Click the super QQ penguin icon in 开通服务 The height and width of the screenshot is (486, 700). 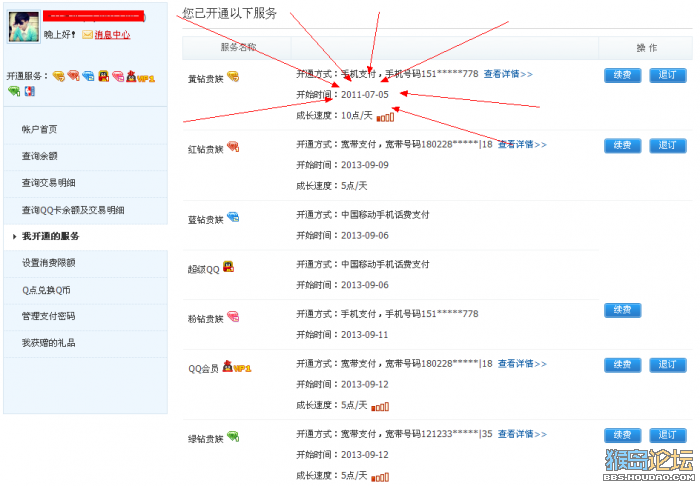pos(104,76)
